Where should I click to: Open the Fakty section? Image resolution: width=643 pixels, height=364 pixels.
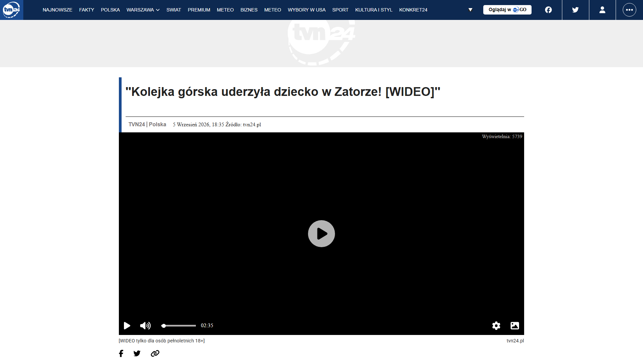pos(86,10)
